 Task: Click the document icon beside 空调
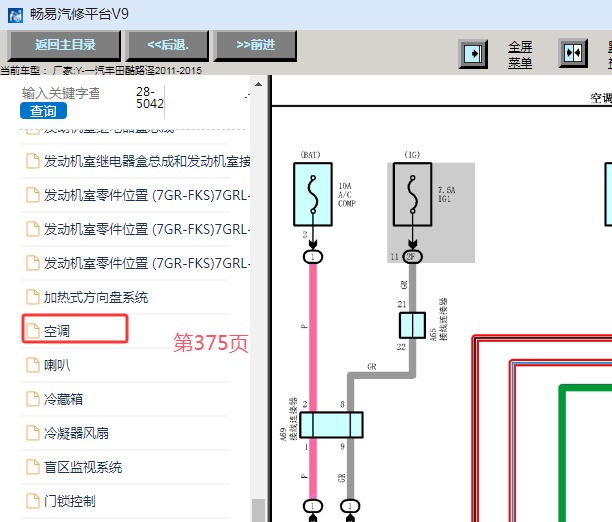(x=33, y=331)
